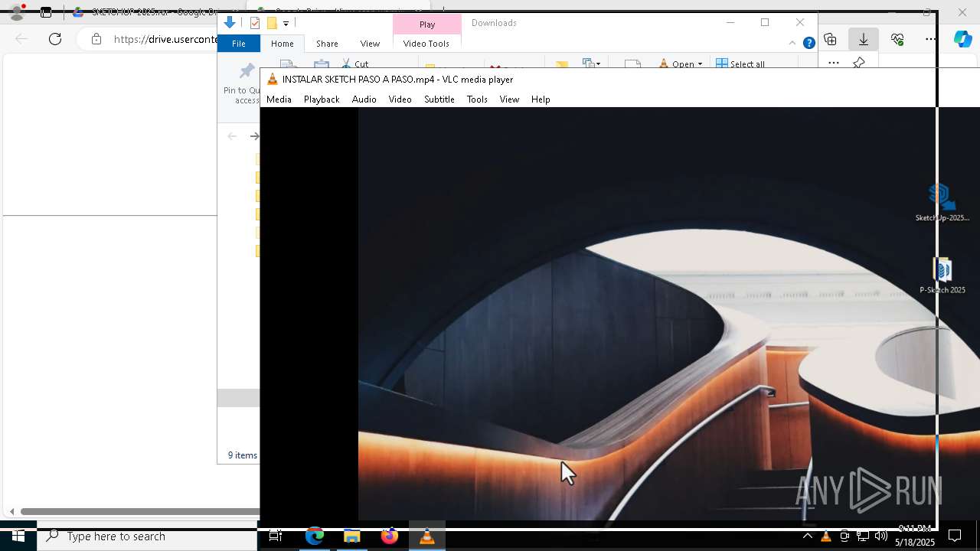The image size is (980, 551).
Task: Open the Help menu in VLC
Action: click(x=541, y=99)
